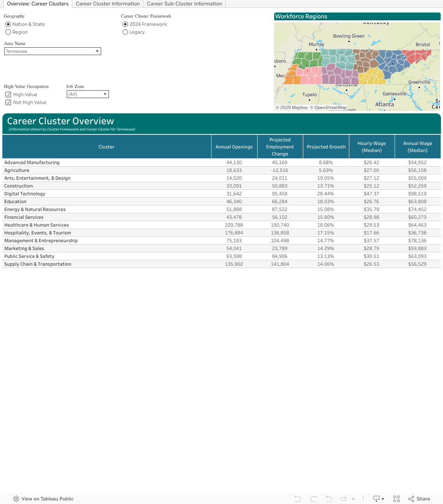The image size is (443, 504).
Task: Click the -12,516 employment change value
Action: (x=280, y=170)
